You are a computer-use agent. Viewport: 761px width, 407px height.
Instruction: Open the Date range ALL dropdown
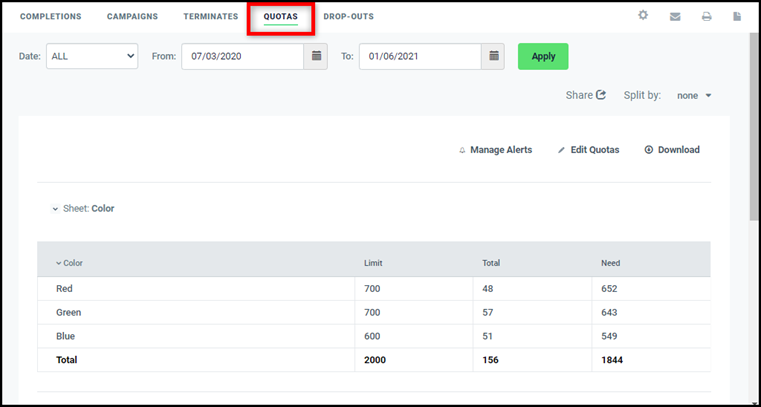click(92, 56)
